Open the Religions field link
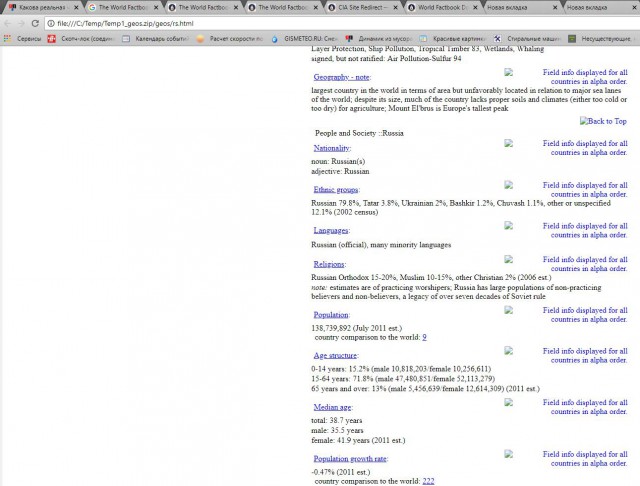640x486 pixels. 329,264
